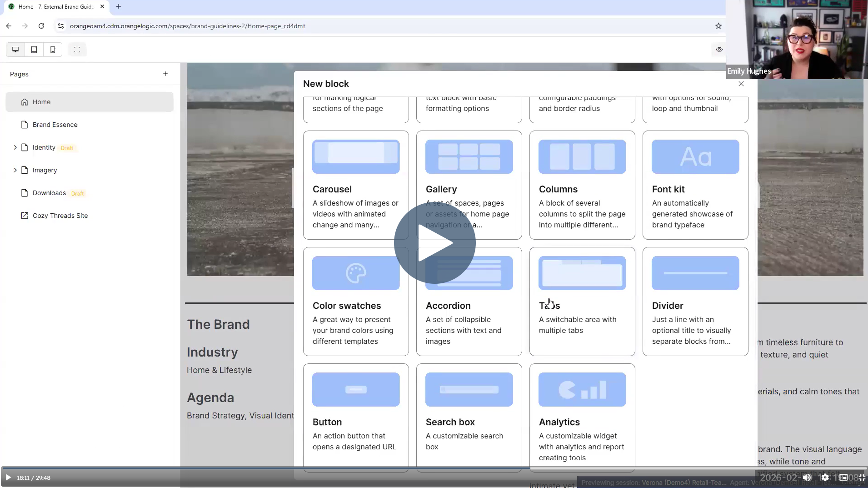This screenshot has width=868, height=488.
Task: Click the Color swatches description text
Action: click(353, 330)
